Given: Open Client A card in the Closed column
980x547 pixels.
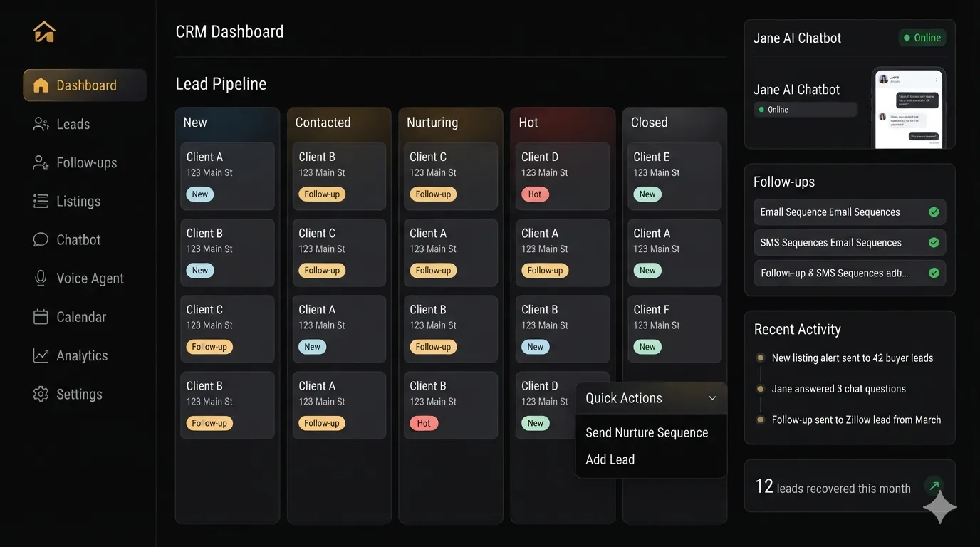Looking at the screenshot, I should [674, 252].
